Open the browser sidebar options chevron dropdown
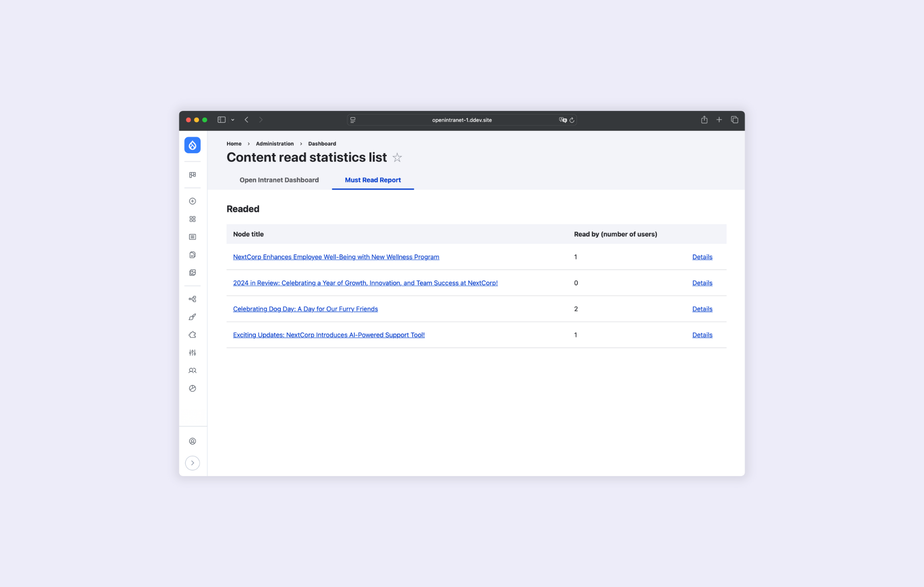Viewport: 924px width, 587px height. pos(233,120)
